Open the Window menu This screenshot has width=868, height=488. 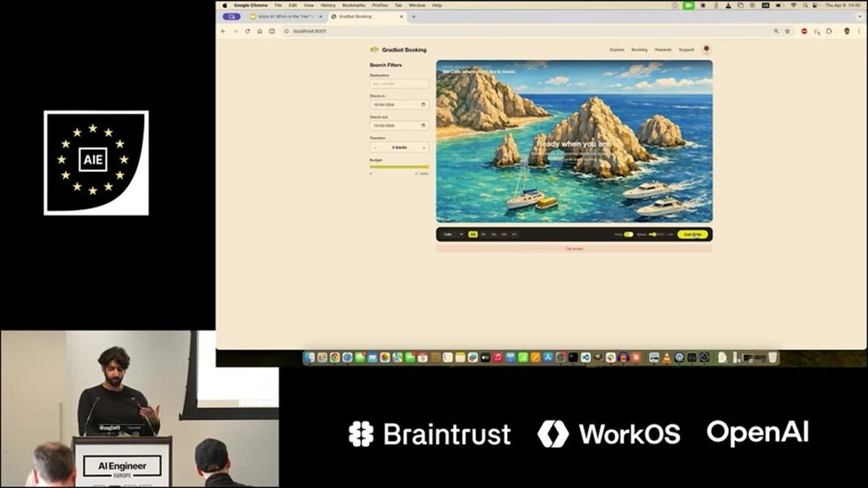click(x=417, y=5)
